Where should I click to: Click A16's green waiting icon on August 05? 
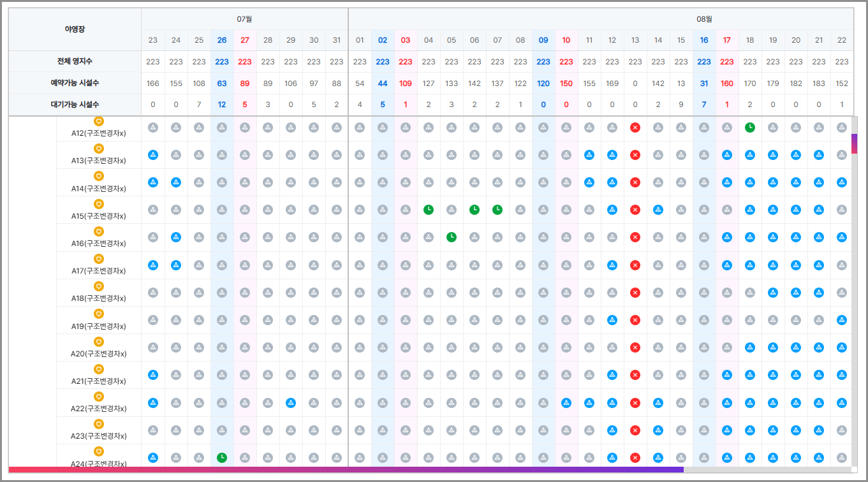tap(452, 237)
